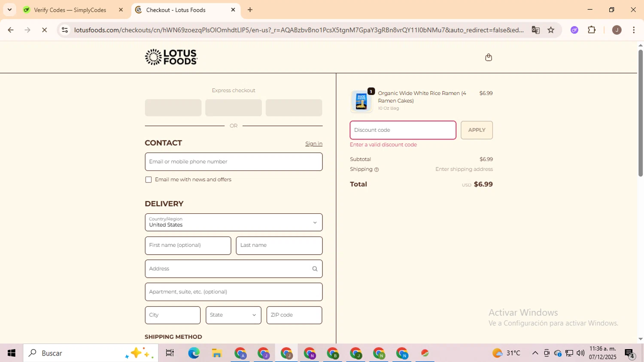The width and height of the screenshot is (644, 362).
Task: Open the cart bag icon
Action: [488, 57]
